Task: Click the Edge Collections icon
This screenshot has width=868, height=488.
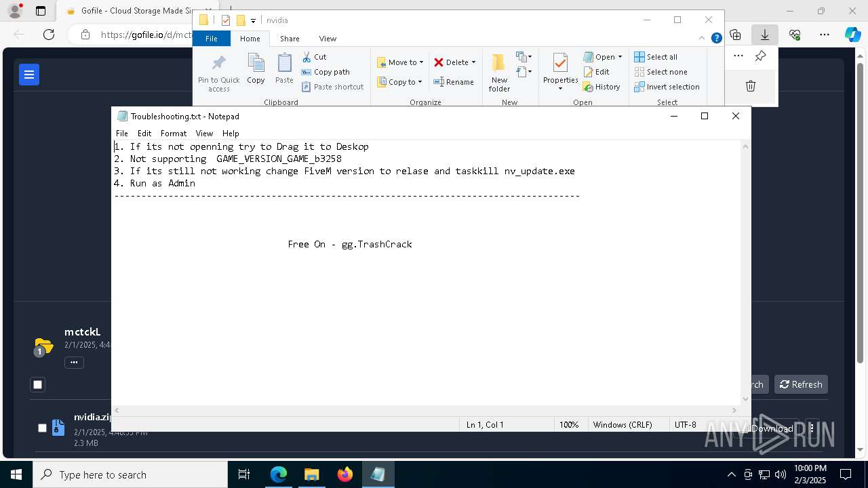Action: 735,35
